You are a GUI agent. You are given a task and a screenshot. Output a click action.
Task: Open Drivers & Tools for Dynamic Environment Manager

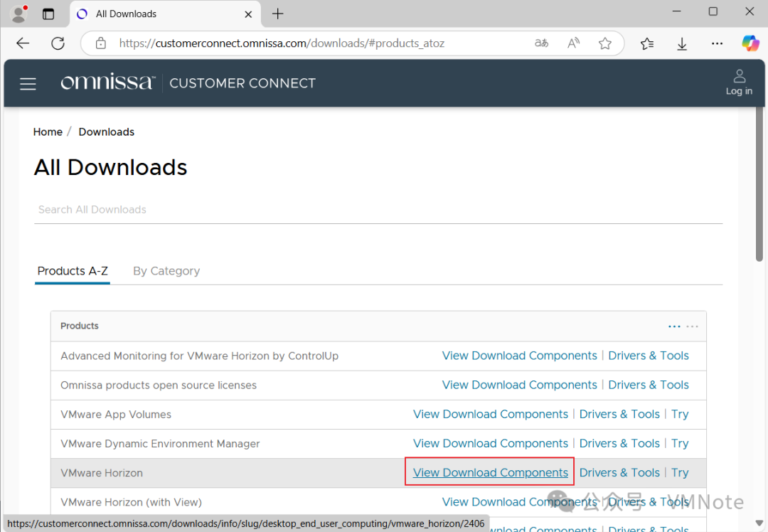[619, 443]
